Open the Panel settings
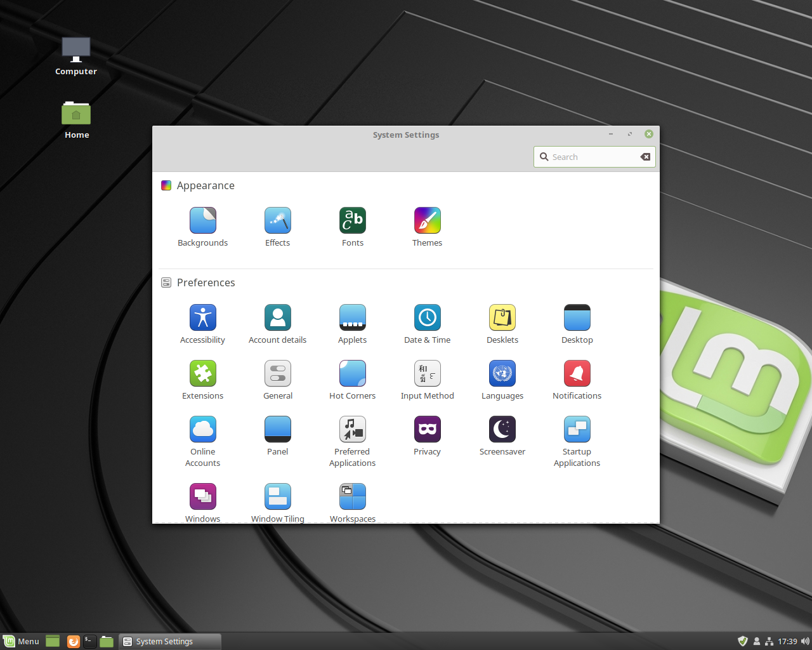Image resolution: width=812 pixels, height=650 pixels. [278, 436]
